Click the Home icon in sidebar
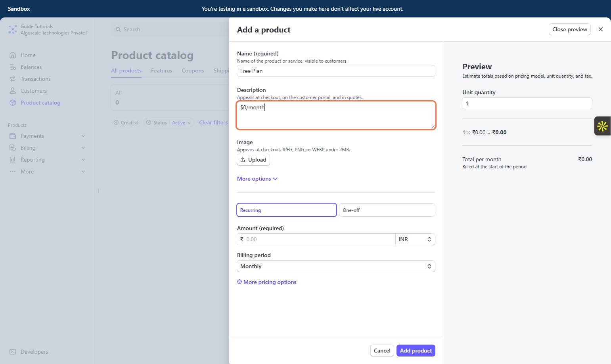 point(13,55)
